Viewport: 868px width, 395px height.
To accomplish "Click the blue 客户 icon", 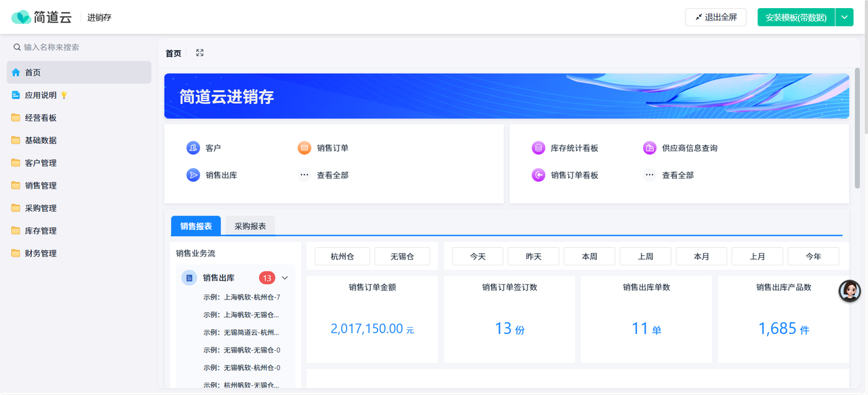I will click(193, 148).
